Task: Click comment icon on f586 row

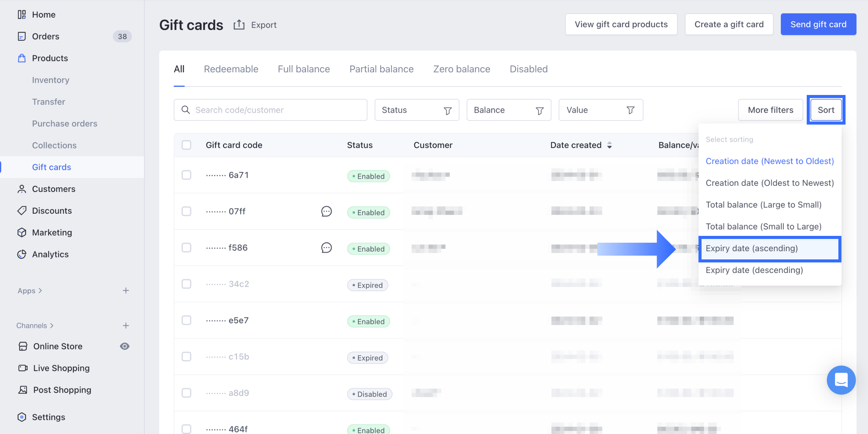Action: (326, 247)
